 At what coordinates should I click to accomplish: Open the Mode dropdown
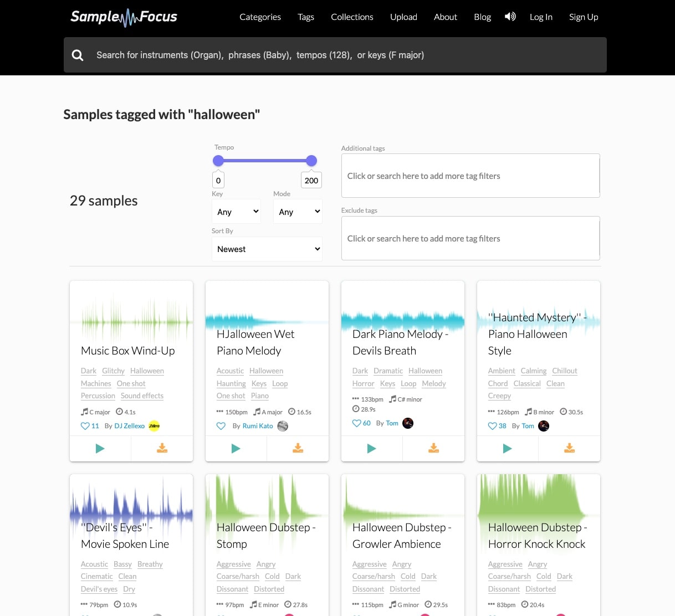pos(298,212)
